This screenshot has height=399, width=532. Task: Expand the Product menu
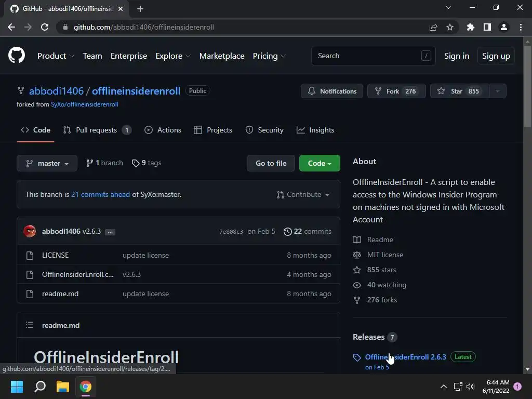(56, 56)
